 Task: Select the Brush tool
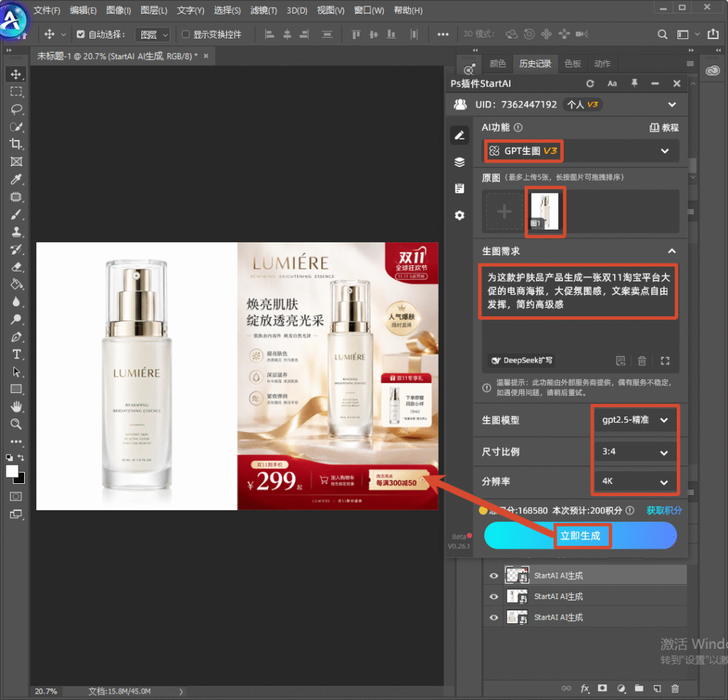click(16, 215)
